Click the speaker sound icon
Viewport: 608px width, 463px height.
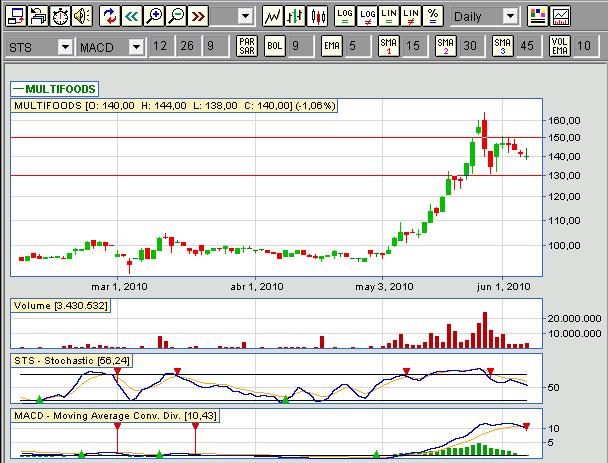pos(83,16)
